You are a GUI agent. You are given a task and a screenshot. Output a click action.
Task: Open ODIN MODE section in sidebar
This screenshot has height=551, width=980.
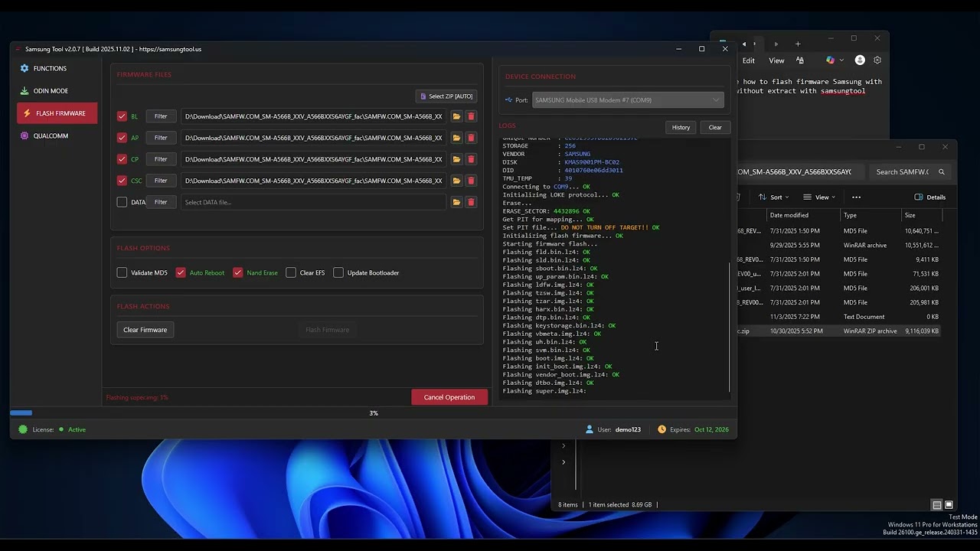click(x=57, y=91)
